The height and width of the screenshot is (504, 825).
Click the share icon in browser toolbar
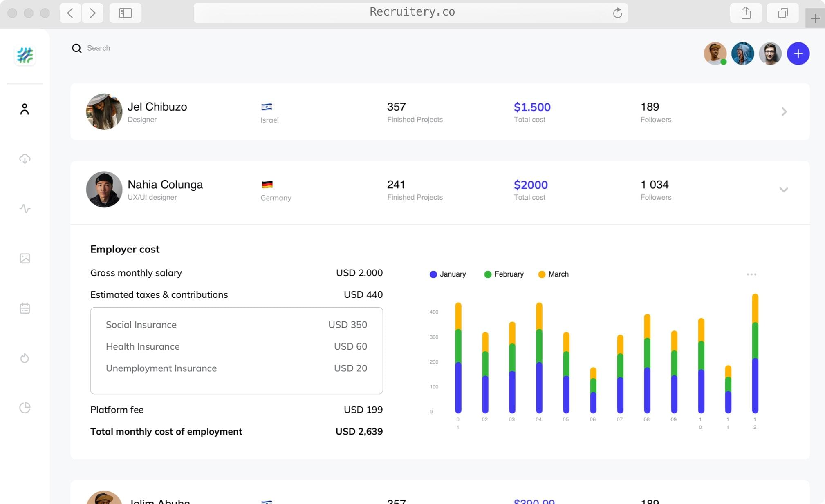(x=746, y=13)
